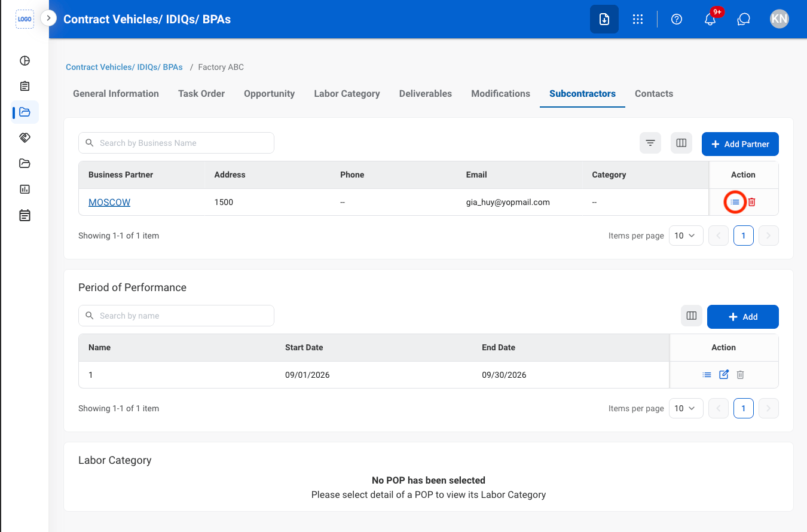Focus the Search by Business Name field
This screenshot has height=532, width=807.
pos(176,143)
